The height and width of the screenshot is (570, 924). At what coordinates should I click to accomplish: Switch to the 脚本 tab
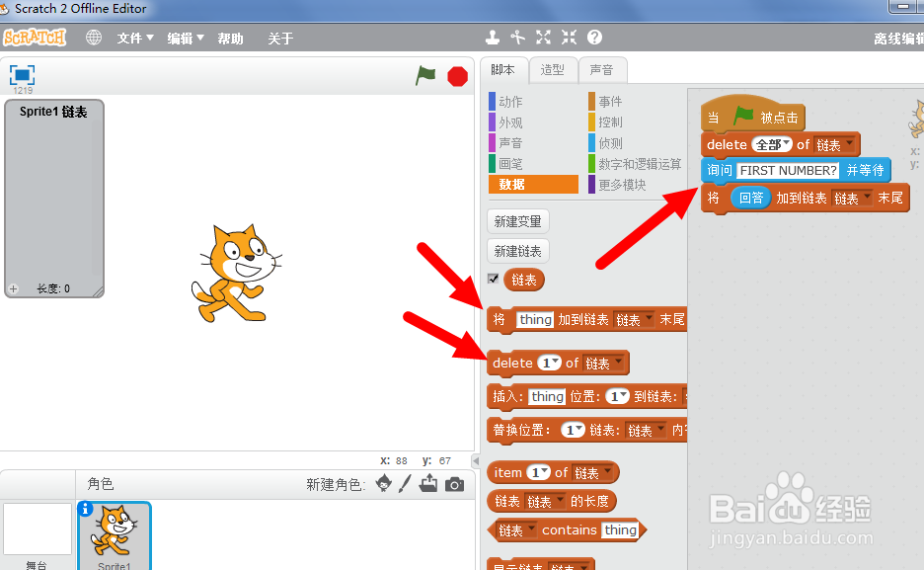point(502,70)
